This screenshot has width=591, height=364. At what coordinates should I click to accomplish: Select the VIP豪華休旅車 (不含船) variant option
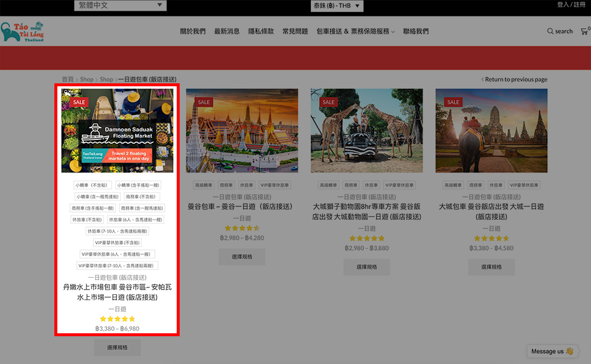pyautogui.click(x=117, y=242)
